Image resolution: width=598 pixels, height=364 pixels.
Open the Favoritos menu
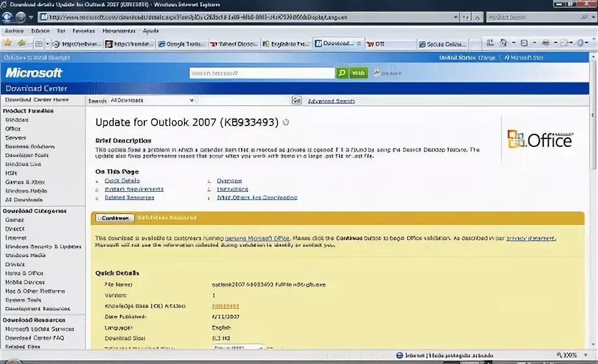click(83, 31)
